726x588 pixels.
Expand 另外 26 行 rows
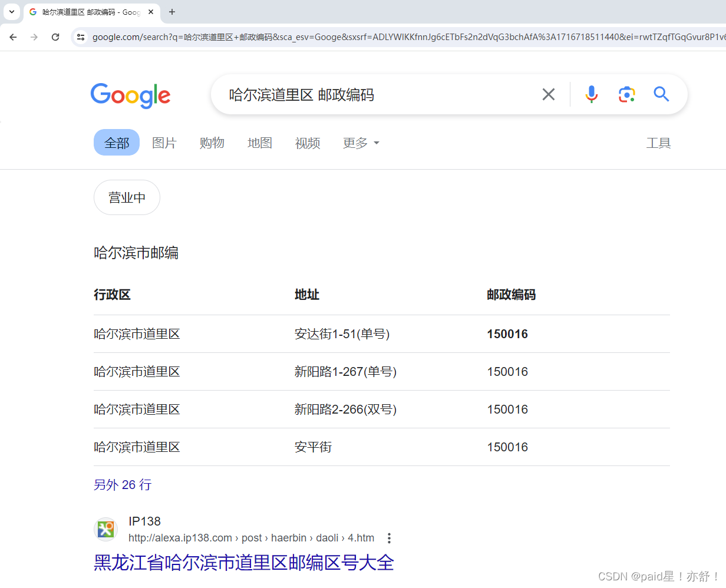coord(123,485)
